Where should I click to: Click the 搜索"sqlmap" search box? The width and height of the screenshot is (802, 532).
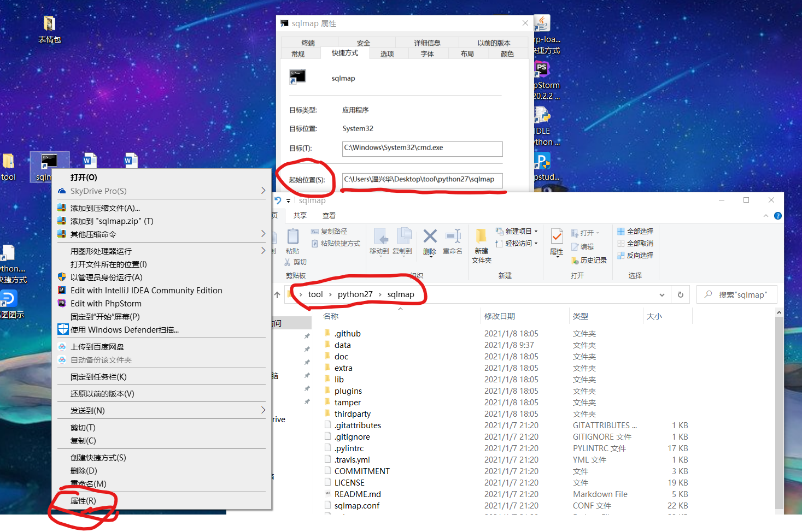737,294
